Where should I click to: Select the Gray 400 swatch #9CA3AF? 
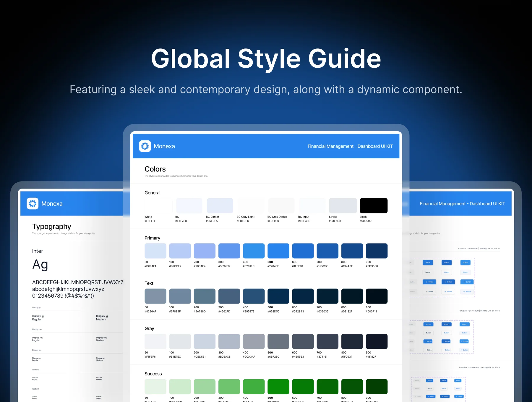(x=254, y=341)
